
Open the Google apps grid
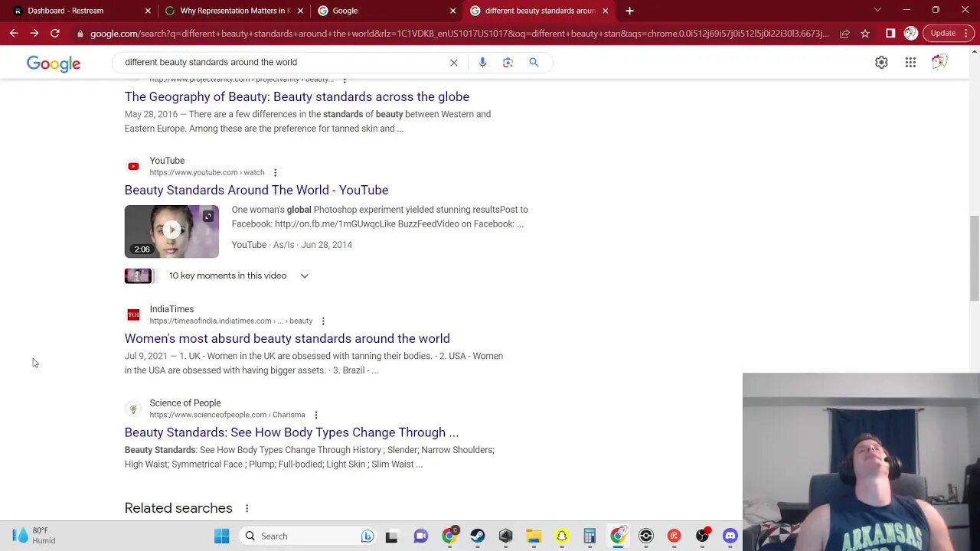coord(910,63)
